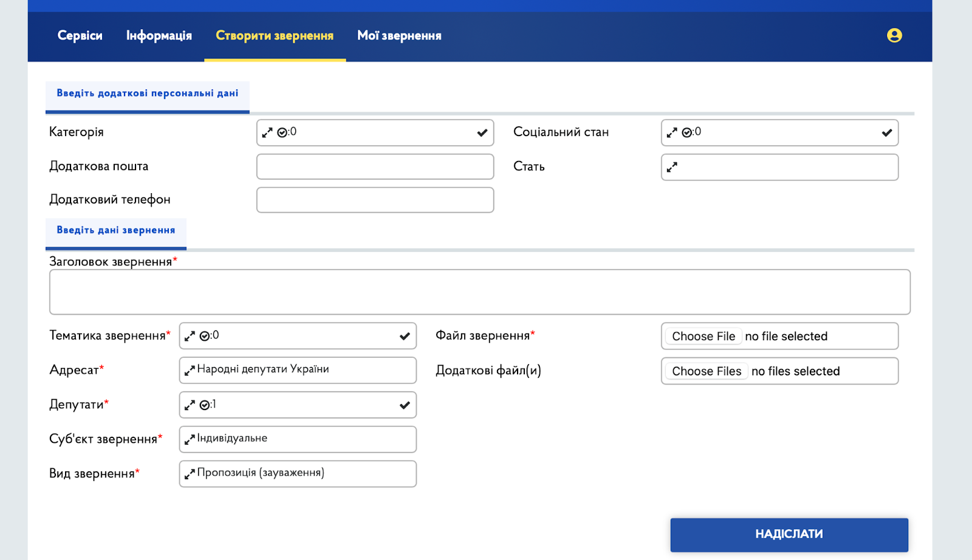Open the Мої звернення tab
The width and height of the screenshot is (972, 560).
399,36
